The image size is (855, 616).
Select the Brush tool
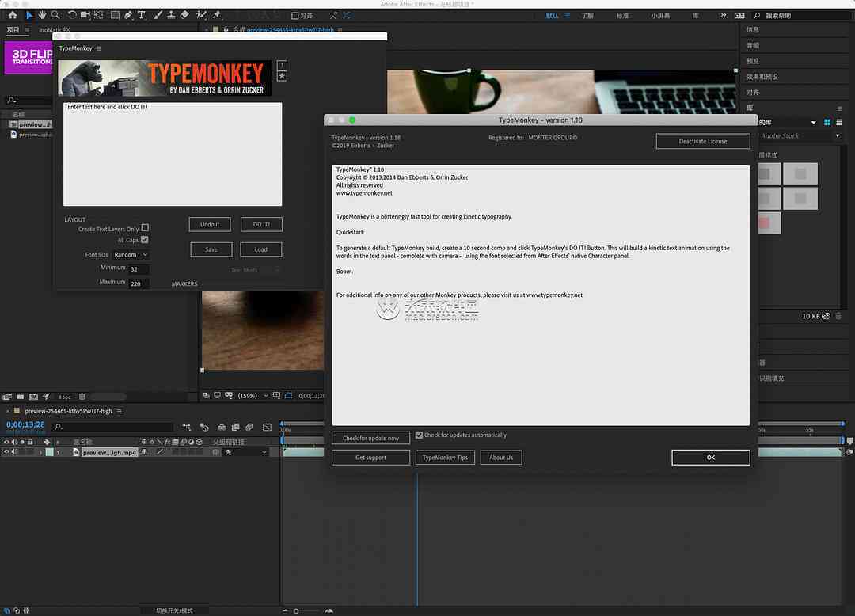point(158,15)
